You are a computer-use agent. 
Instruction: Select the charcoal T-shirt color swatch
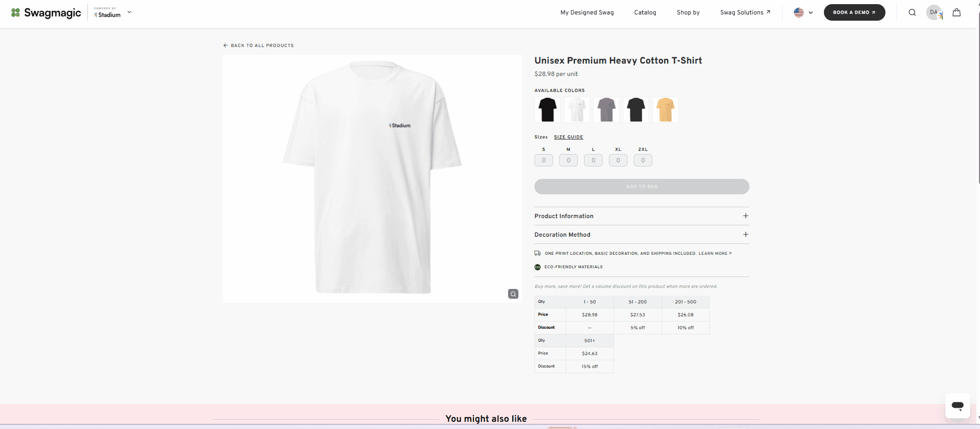636,110
